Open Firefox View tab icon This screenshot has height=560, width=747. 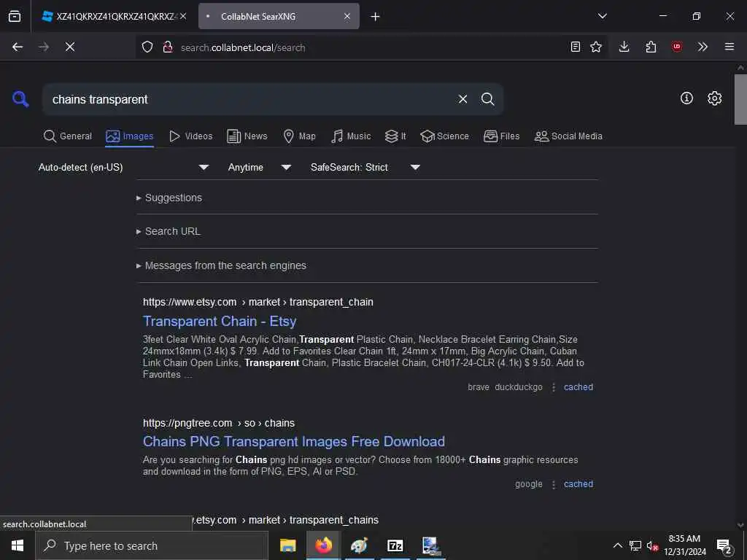point(15,16)
